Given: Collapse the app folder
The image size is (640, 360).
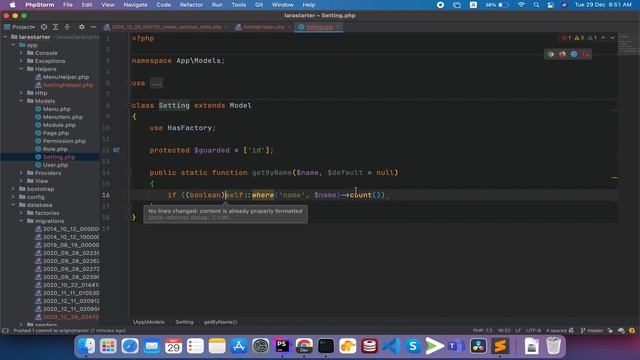Looking at the screenshot, I should pos(13,45).
